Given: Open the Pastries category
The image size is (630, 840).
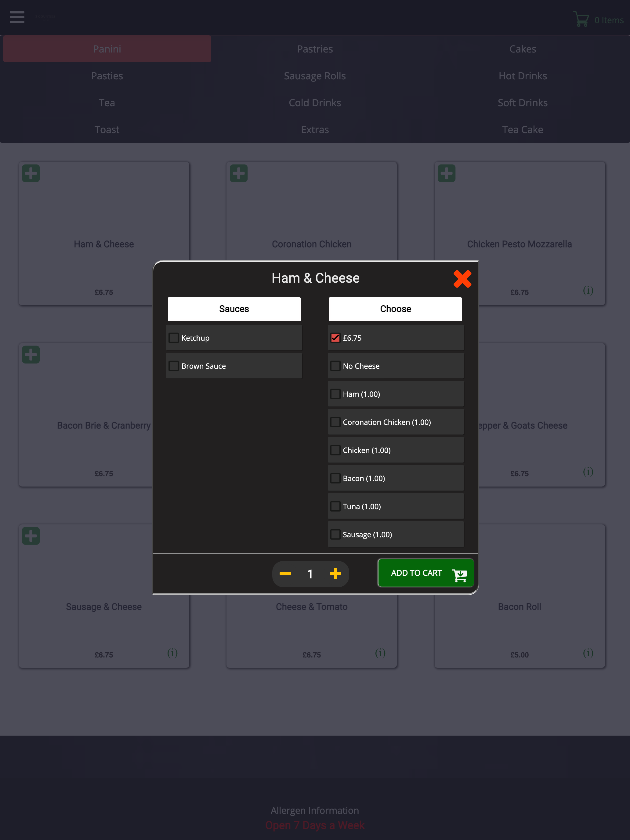Looking at the screenshot, I should (x=315, y=49).
